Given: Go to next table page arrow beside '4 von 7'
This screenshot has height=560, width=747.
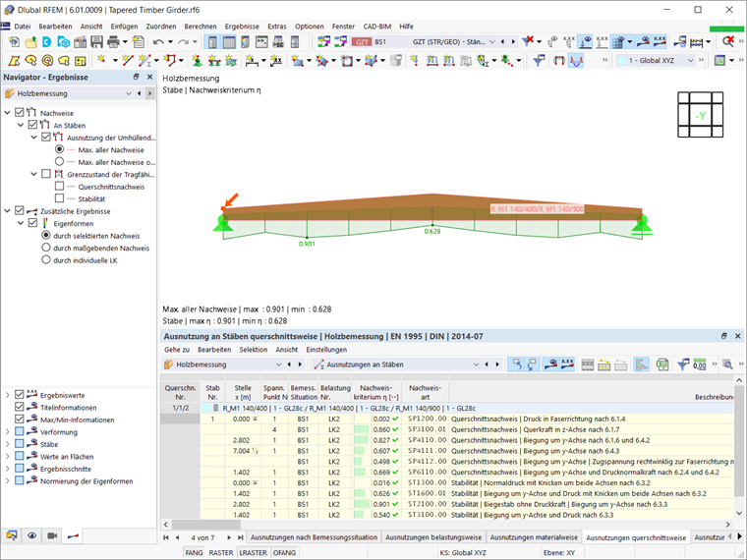Looking at the screenshot, I should 229,537.
